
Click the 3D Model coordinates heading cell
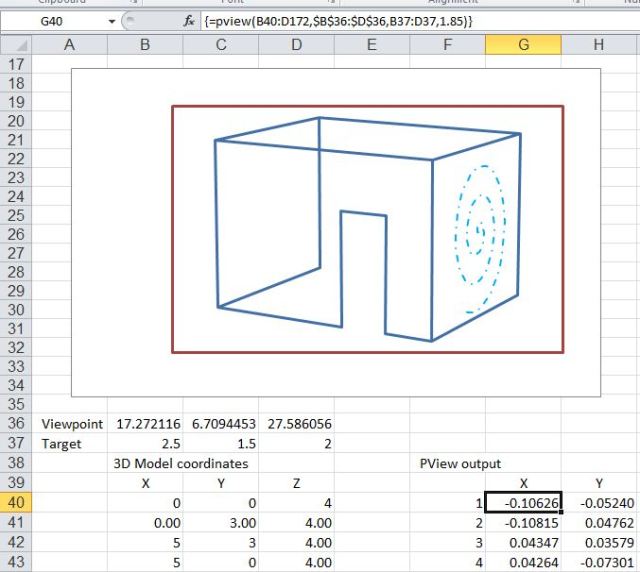pos(182,462)
